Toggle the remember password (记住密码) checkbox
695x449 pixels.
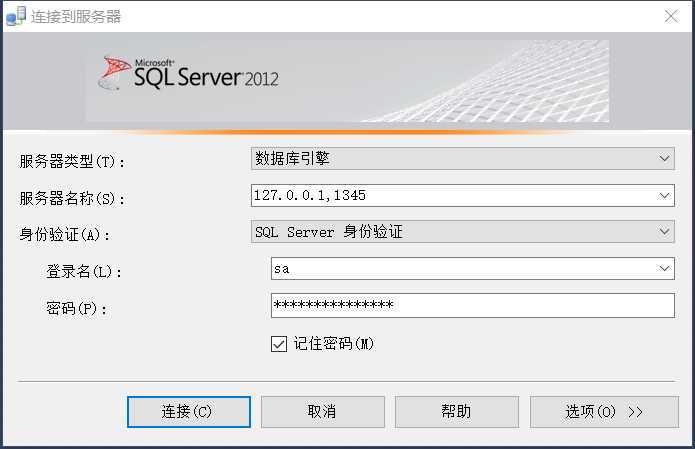pos(279,344)
